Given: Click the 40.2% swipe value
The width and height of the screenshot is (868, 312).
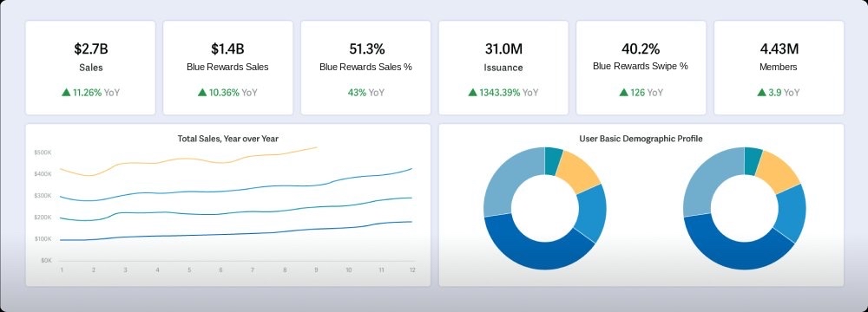Looking at the screenshot, I should pos(641,49).
